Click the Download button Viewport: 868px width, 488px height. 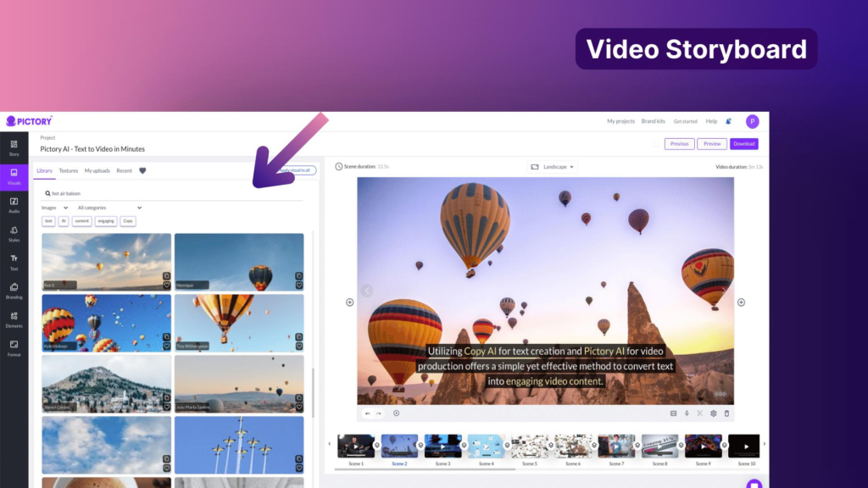(744, 143)
